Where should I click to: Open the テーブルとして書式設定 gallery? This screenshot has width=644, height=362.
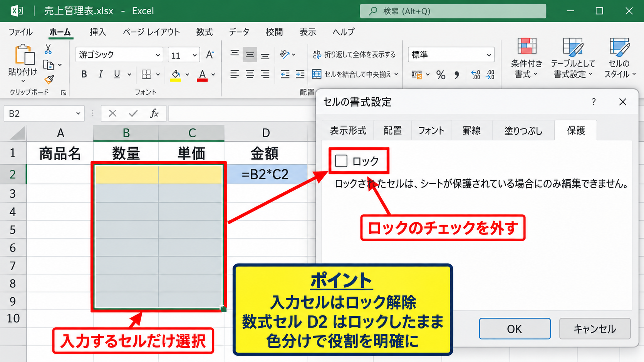(573, 58)
